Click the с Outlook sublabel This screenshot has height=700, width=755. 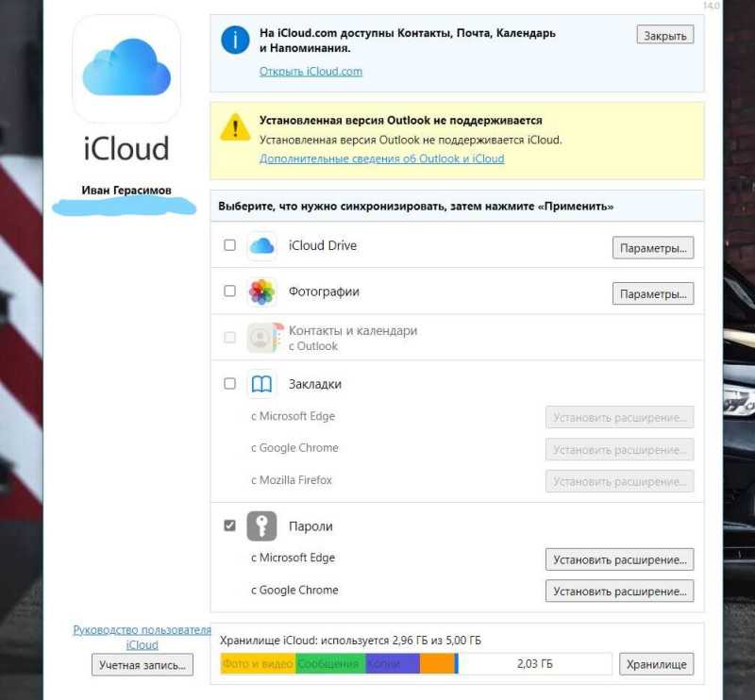click(x=313, y=346)
